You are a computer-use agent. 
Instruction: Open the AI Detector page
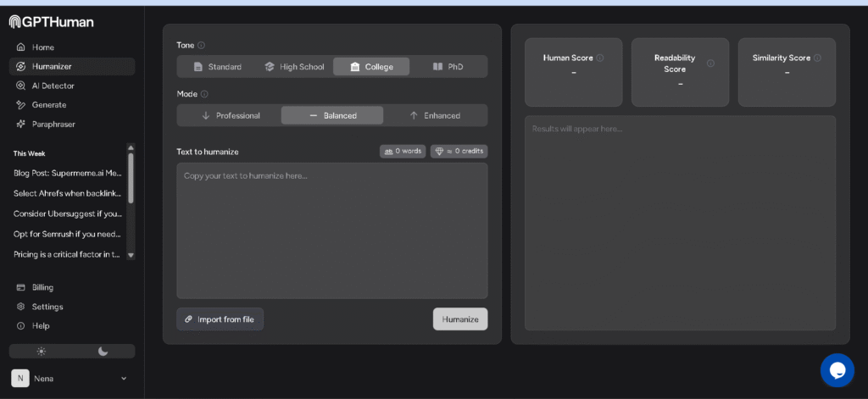tap(53, 86)
